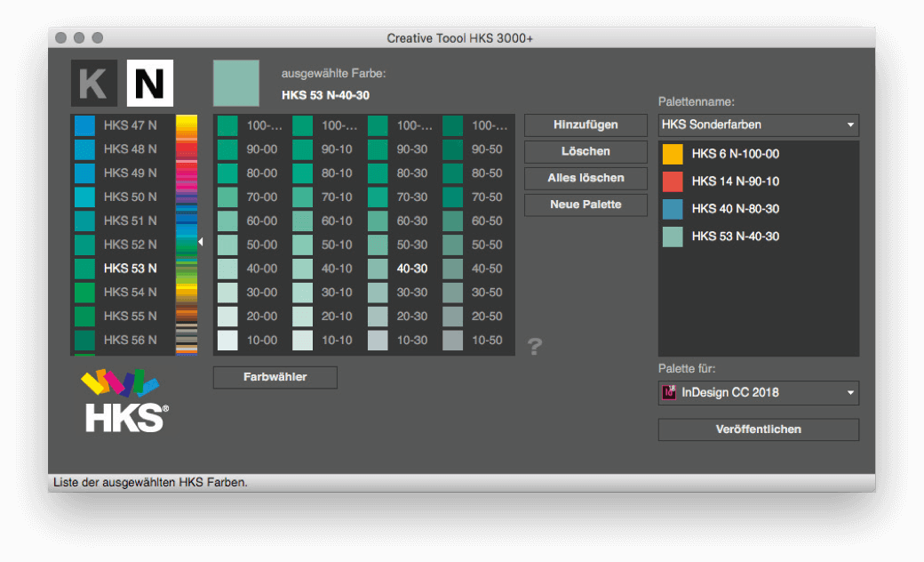Create a Neue Palette

pyautogui.click(x=585, y=205)
